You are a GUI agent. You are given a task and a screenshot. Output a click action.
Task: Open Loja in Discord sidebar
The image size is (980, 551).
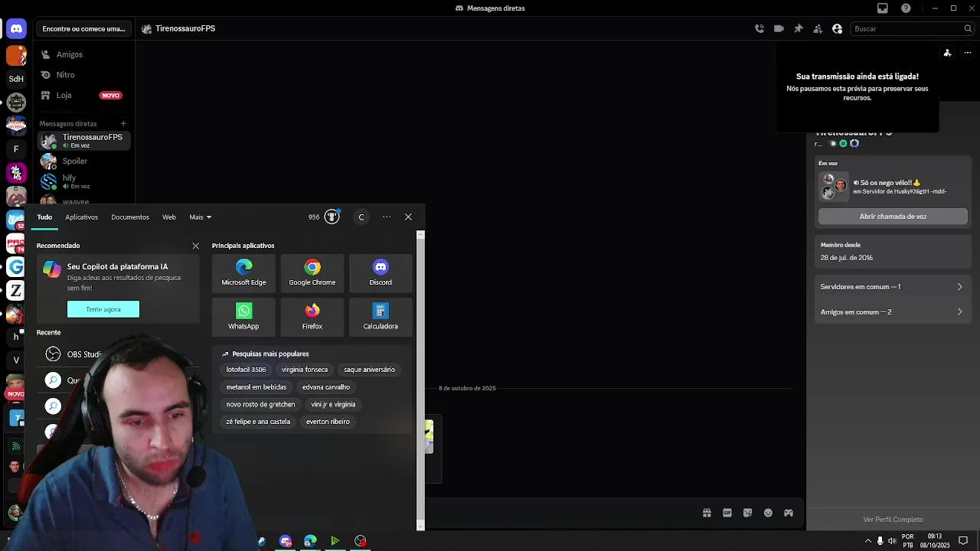[83, 95]
